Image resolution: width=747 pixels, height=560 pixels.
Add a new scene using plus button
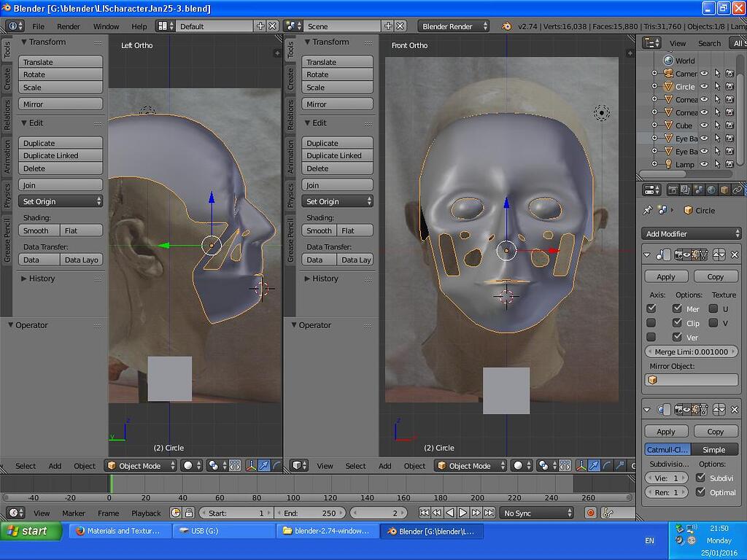(x=388, y=26)
